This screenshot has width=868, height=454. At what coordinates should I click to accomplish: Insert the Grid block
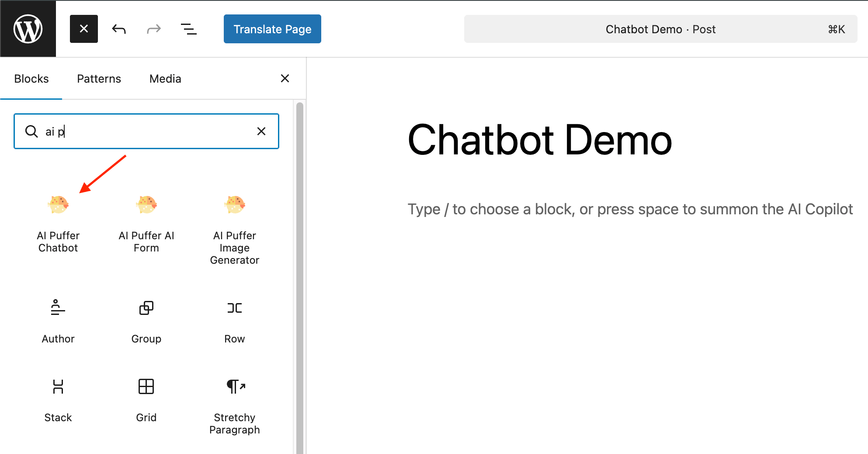click(x=146, y=400)
